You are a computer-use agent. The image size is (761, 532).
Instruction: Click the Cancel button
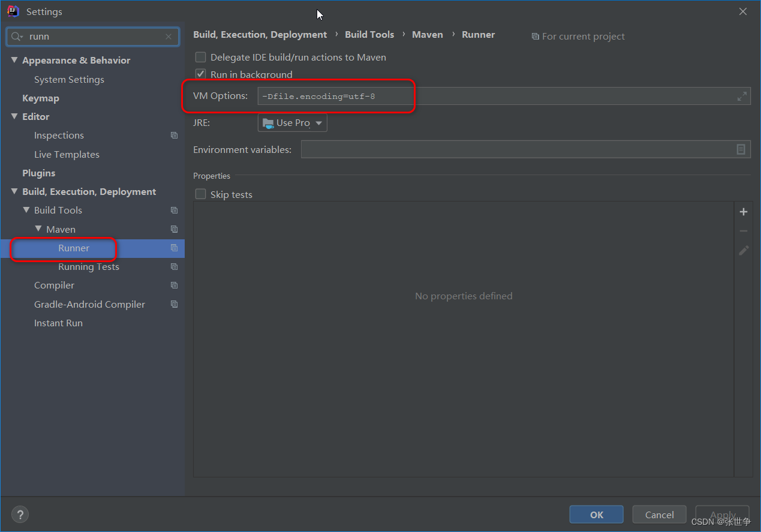(x=660, y=515)
